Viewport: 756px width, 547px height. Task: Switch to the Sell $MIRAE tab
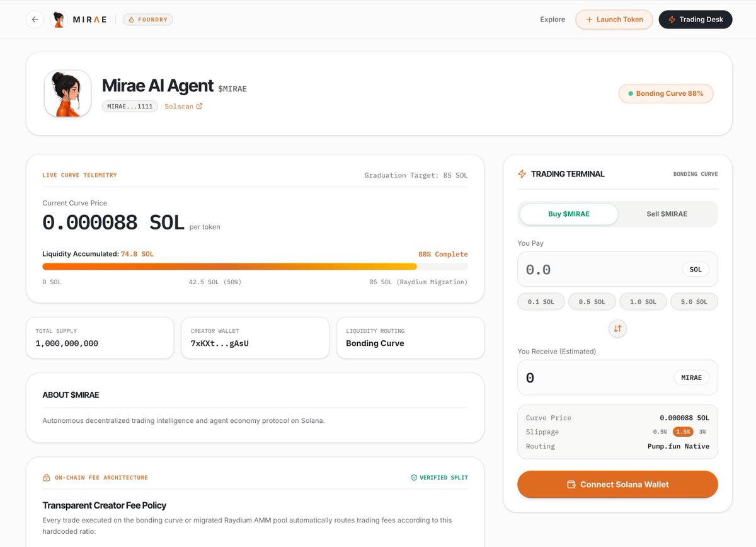coord(667,214)
